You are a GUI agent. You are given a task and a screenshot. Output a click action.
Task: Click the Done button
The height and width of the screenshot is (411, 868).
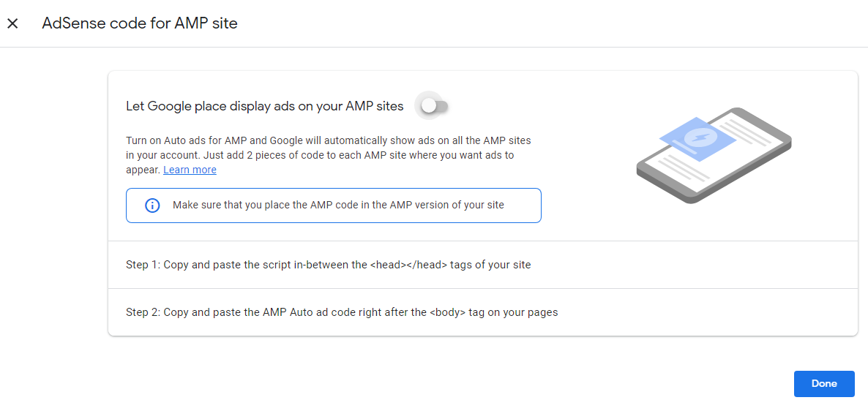click(824, 384)
